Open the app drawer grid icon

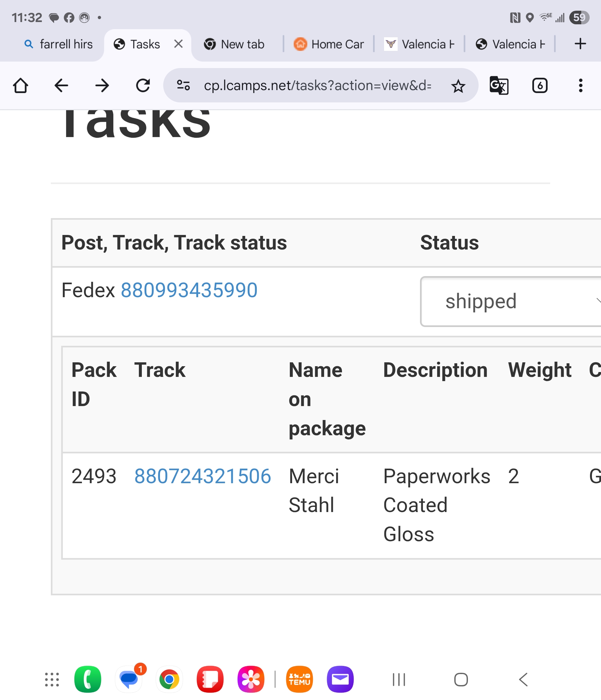pos(52,679)
